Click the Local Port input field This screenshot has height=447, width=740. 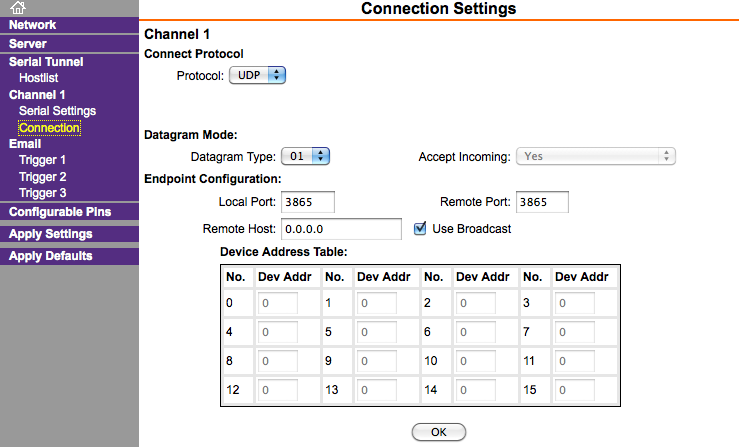[307, 203]
